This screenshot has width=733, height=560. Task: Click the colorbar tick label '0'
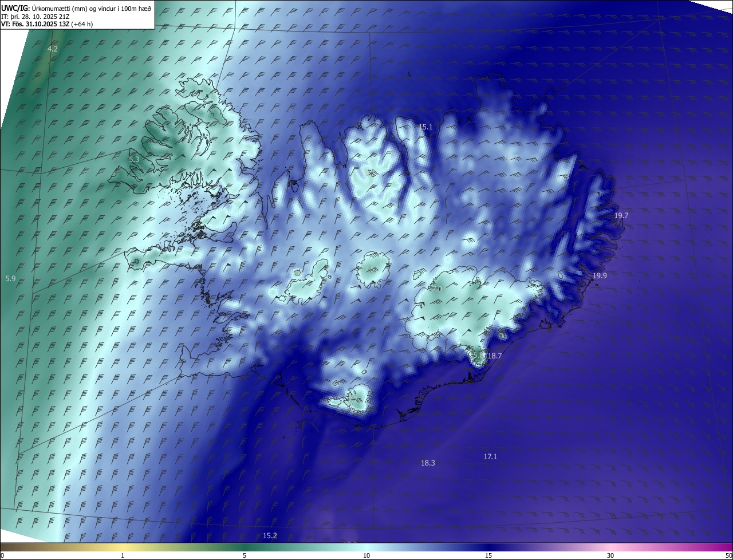2,555
